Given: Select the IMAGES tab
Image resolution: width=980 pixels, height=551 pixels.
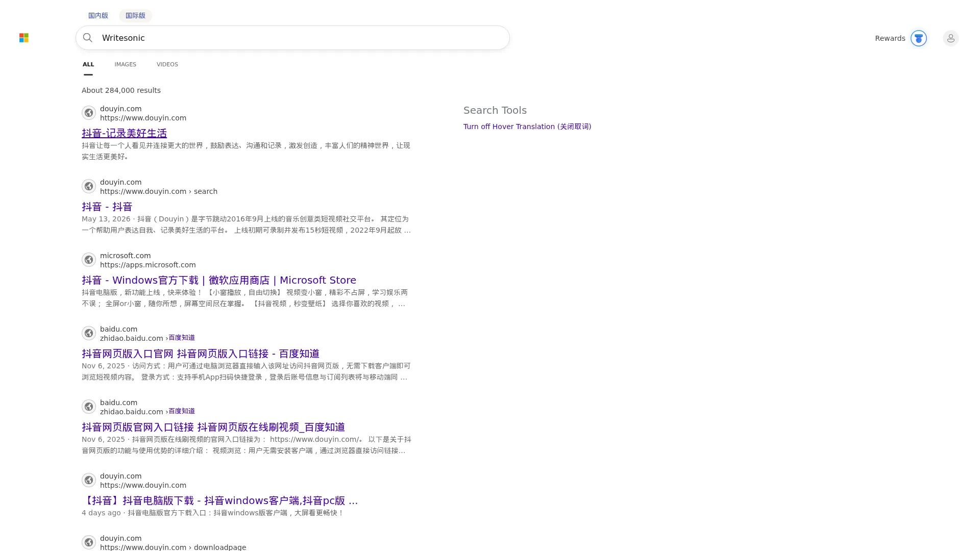Looking at the screenshot, I should click(x=125, y=64).
